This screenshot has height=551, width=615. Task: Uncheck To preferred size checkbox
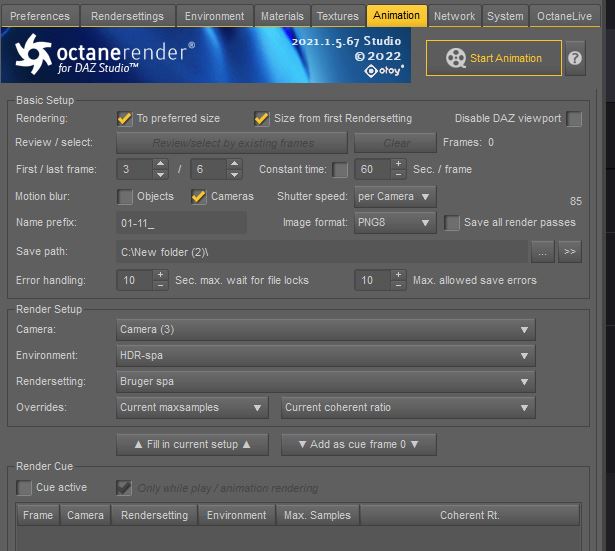pos(124,118)
